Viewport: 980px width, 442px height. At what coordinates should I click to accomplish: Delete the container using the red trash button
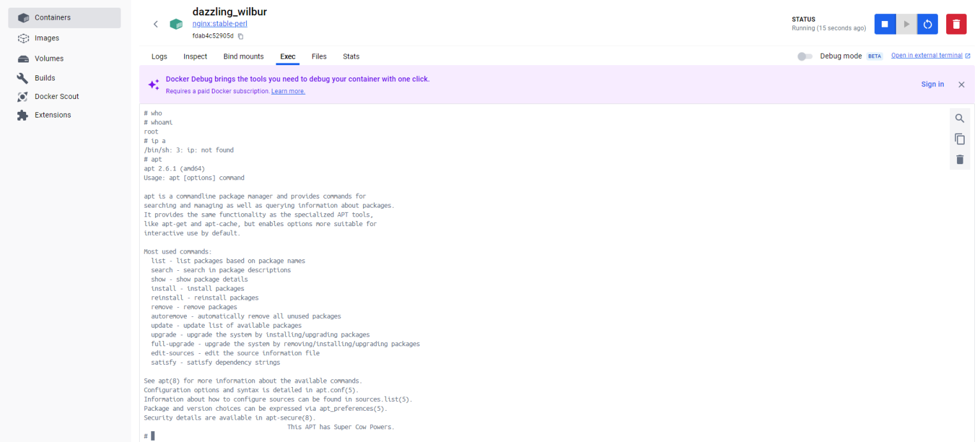pyautogui.click(x=956, y=24)
